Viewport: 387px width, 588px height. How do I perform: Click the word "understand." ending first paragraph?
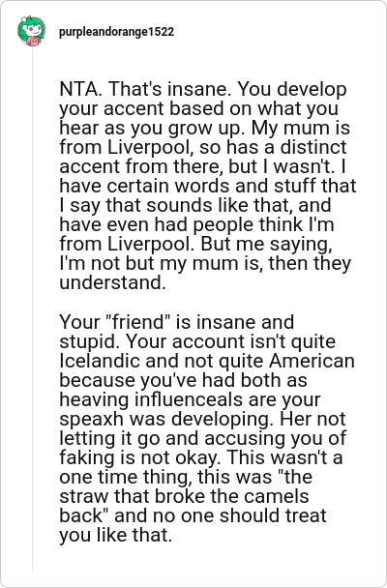pos(112,282)
